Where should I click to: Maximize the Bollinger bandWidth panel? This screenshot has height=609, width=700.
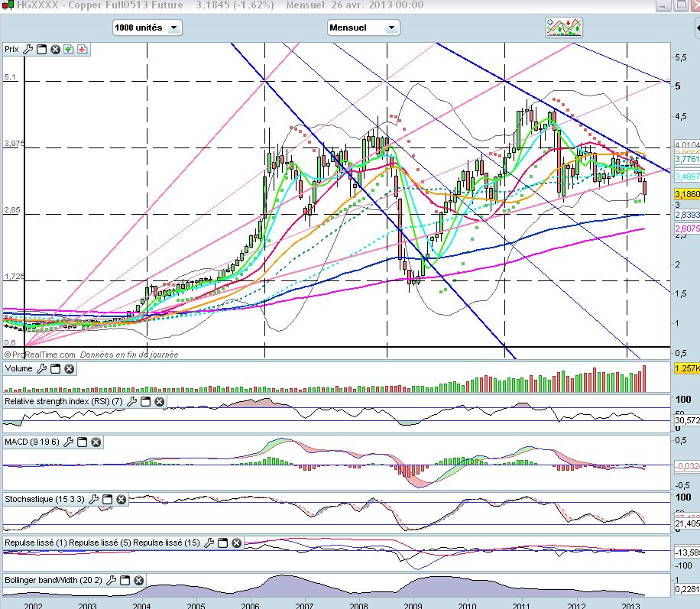coord(125,581)
